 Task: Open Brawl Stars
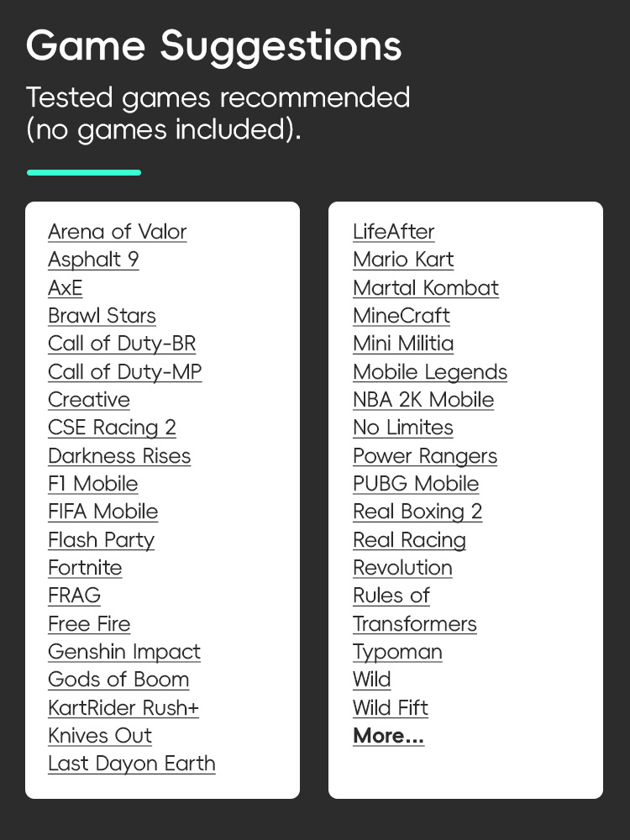[102, 316]
